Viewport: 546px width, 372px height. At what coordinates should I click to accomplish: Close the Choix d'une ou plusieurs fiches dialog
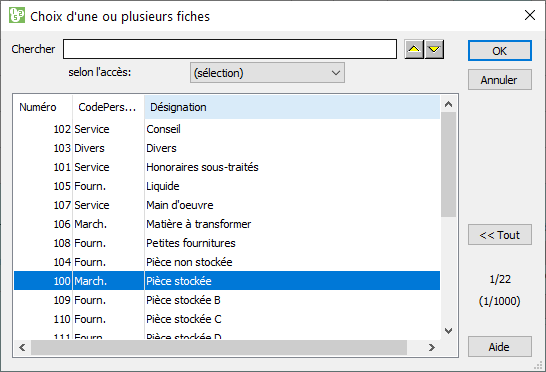coord(530,15)
